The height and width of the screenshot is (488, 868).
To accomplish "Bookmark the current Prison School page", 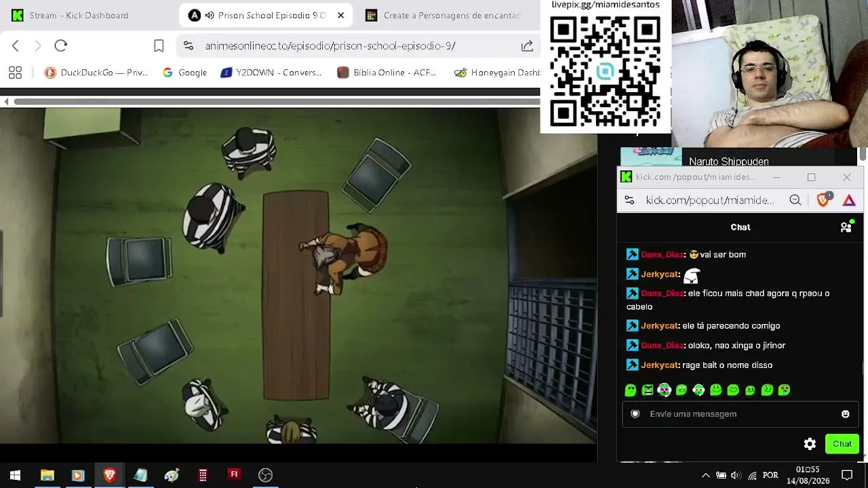I will [159, 45].
